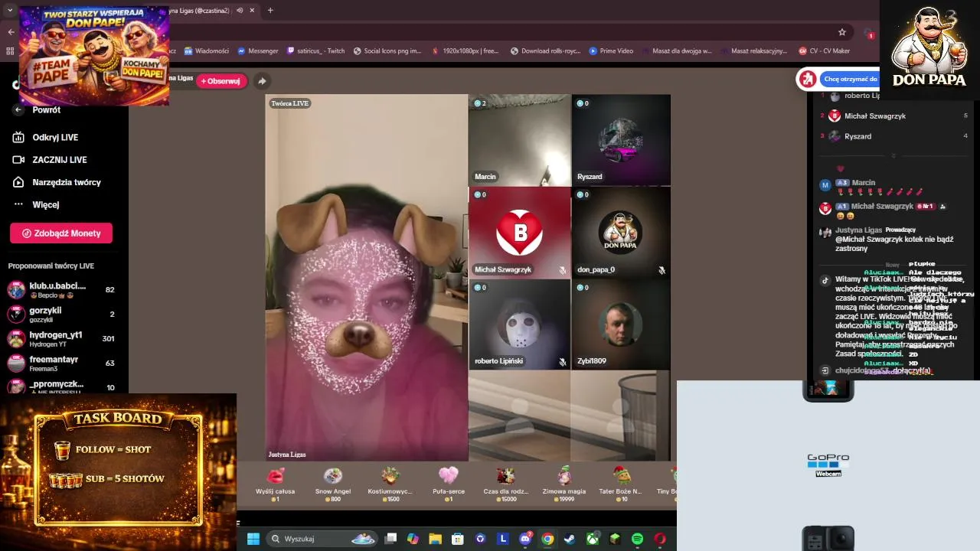Send the Kostiumowyc... gift
This screenshot has height=551, width=980.
390,484
